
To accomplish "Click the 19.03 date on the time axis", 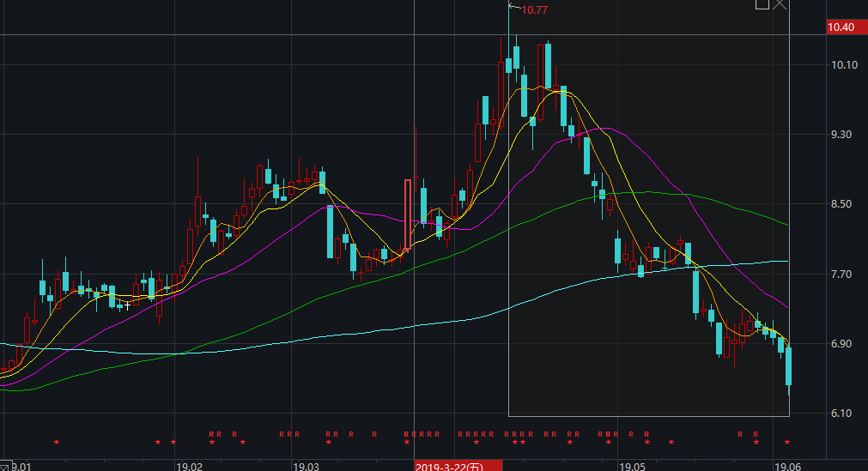I will click(x=306, y=466).
